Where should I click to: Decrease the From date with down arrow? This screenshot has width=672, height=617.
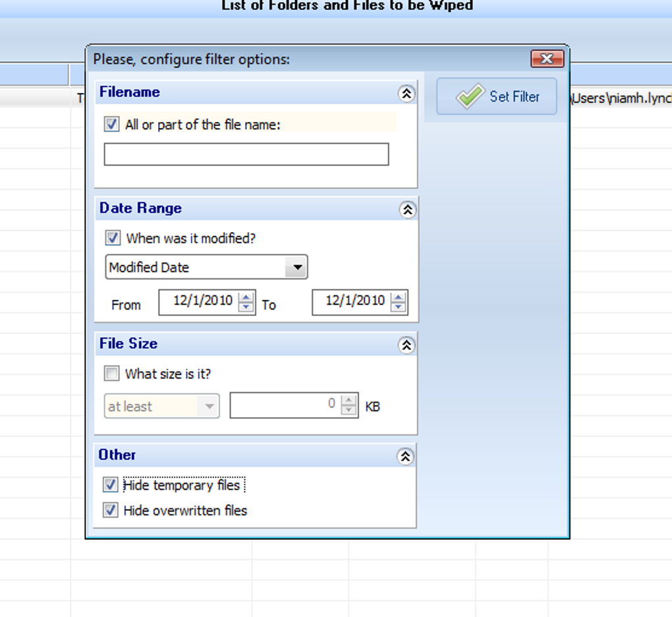(246, 307)
